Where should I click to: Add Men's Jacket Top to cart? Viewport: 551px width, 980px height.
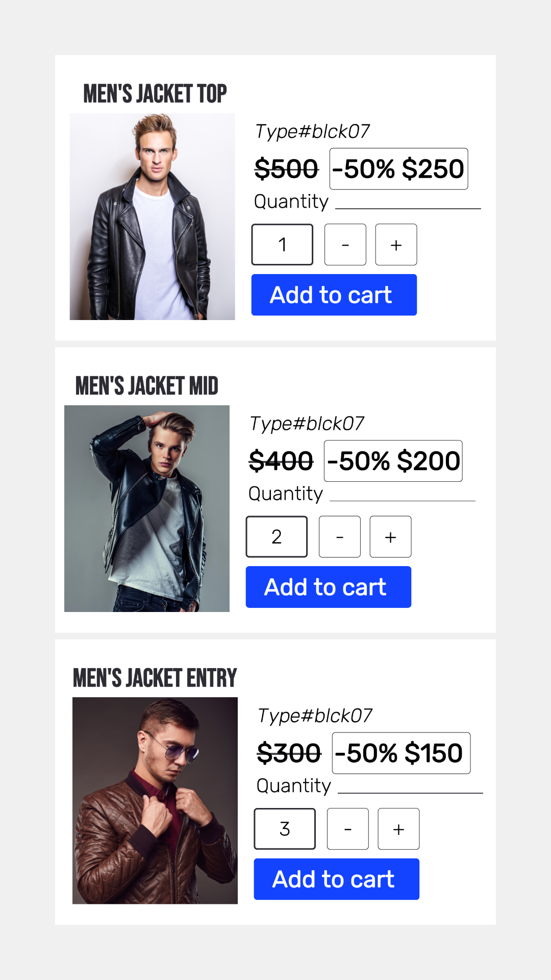coord(334,295)
